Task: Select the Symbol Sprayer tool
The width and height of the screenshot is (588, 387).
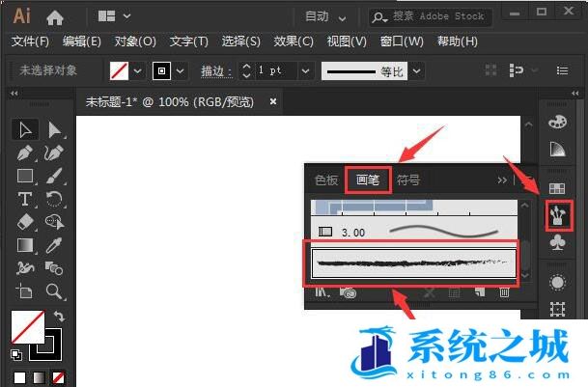Action: (25, 268)
